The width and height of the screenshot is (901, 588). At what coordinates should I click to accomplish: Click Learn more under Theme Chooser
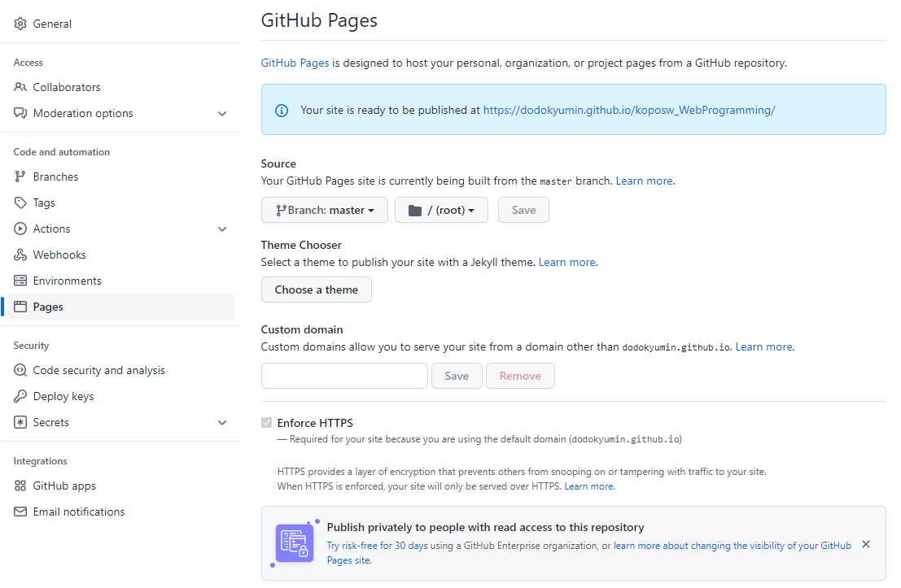tap(566, 263)
